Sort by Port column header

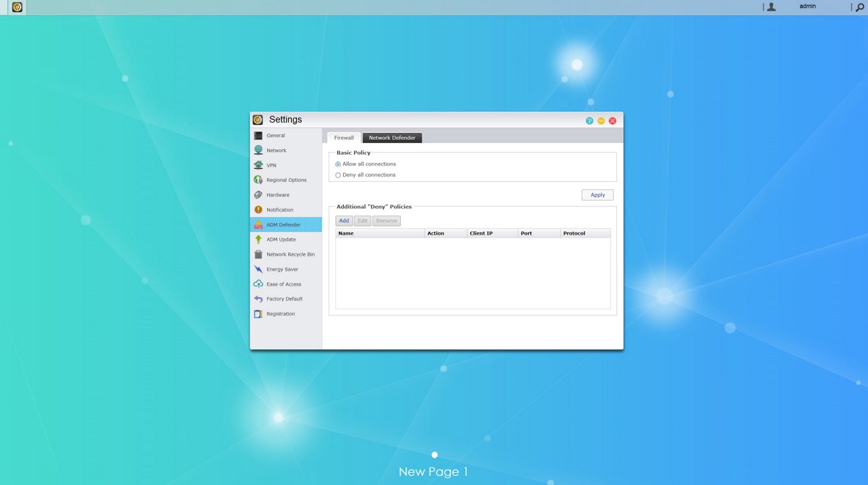click(x=539, y=233)
